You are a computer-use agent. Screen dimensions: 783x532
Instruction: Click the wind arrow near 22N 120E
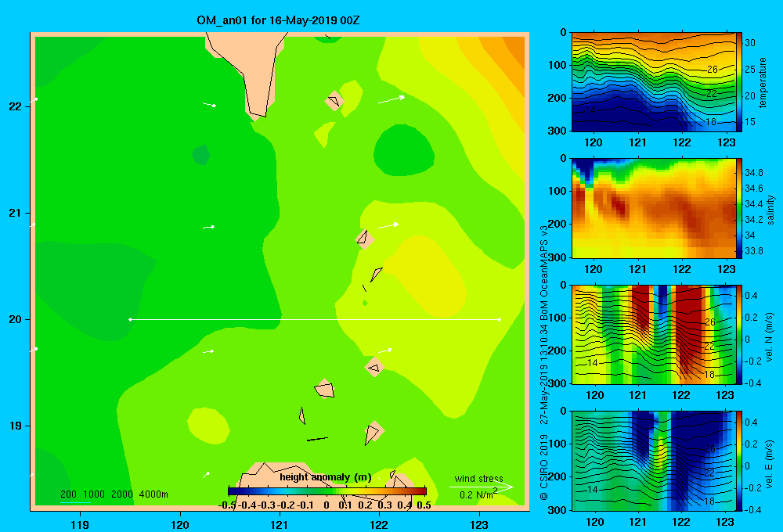[x=209, y=105]
